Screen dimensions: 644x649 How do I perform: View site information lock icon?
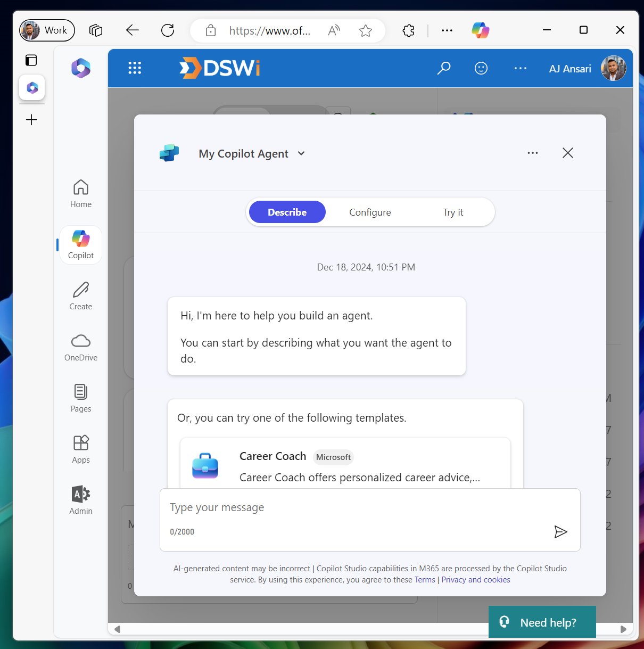coord(211,30)
